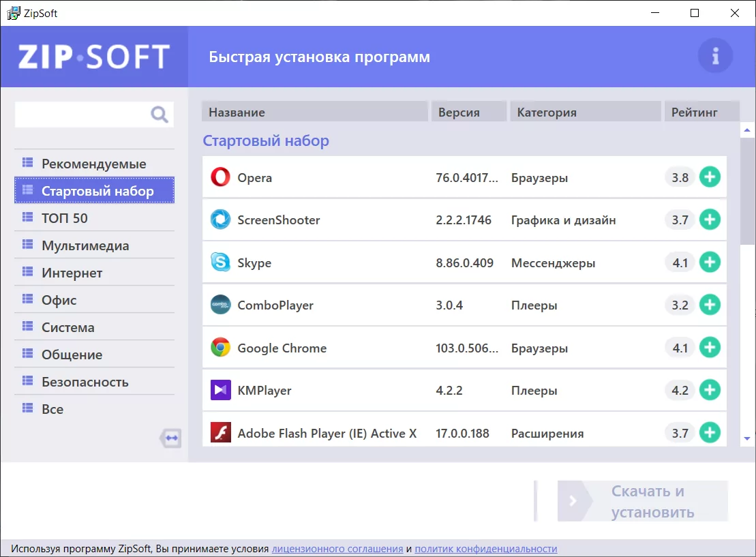Image resolution: width=756 pixels, height=557 pixels.
Task: Click the Мессенджеры category text
Action: point(554,263)
